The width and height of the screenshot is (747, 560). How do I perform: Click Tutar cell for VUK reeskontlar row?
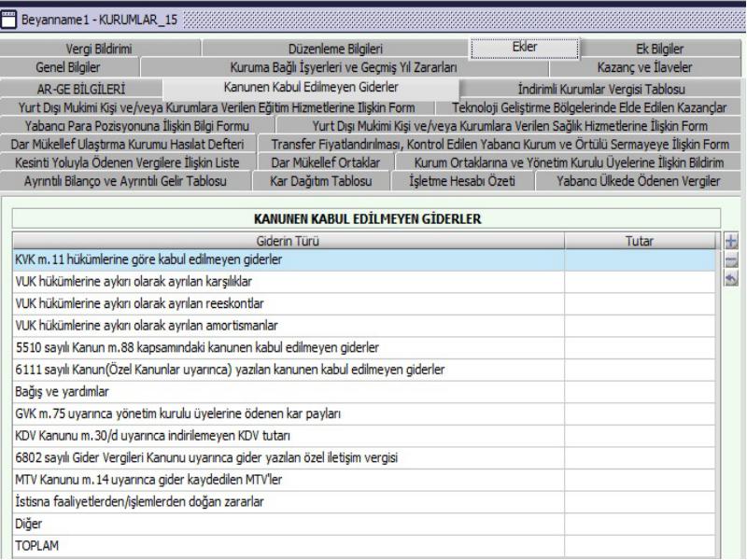(640, 303)
